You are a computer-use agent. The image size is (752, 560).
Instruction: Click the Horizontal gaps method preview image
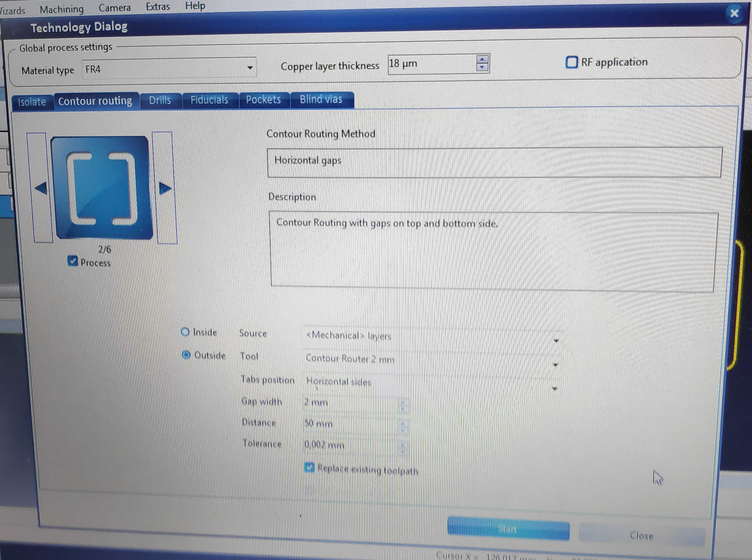102,188
